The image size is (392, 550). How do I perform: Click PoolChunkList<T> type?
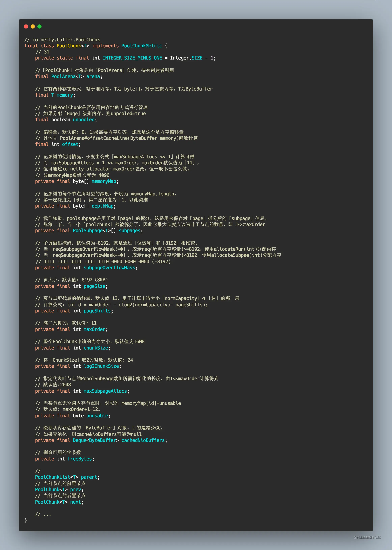(x=57, y=477)
